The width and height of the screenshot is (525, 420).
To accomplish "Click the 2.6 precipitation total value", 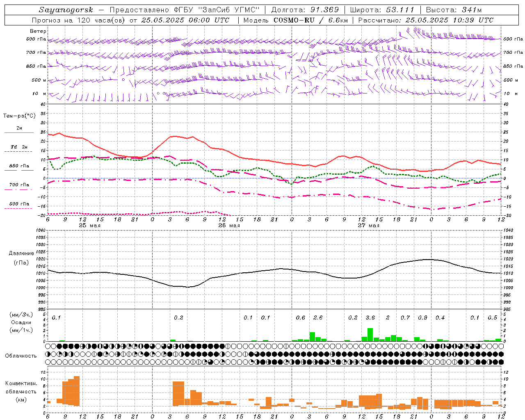I will 318,318.
